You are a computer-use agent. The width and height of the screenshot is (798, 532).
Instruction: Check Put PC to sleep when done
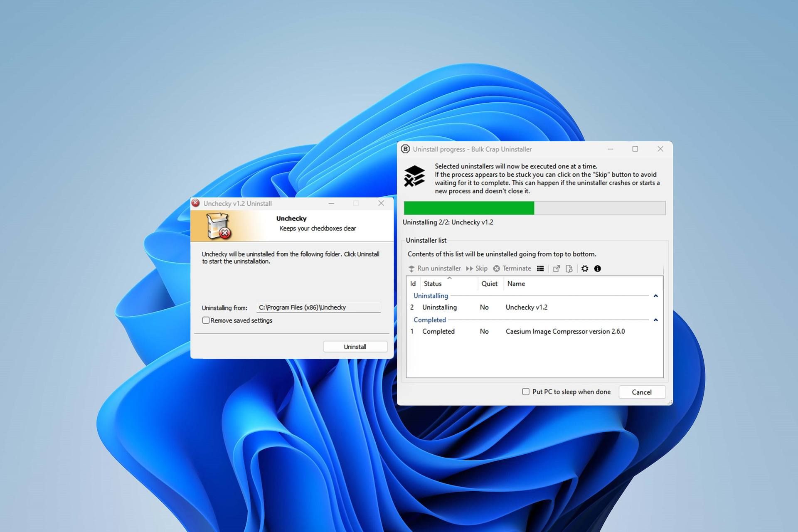pyautogui.click(x=526, y=392)
